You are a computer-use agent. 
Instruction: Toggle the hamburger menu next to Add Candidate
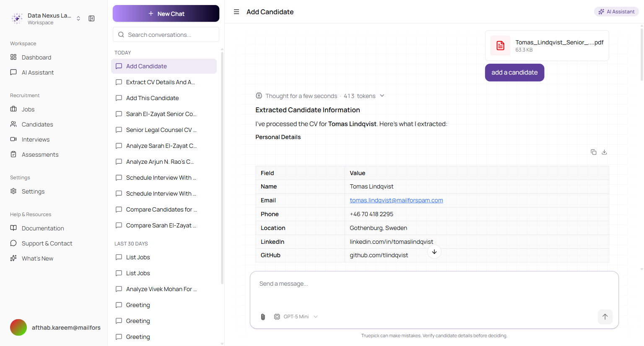(x=236, y=12)
